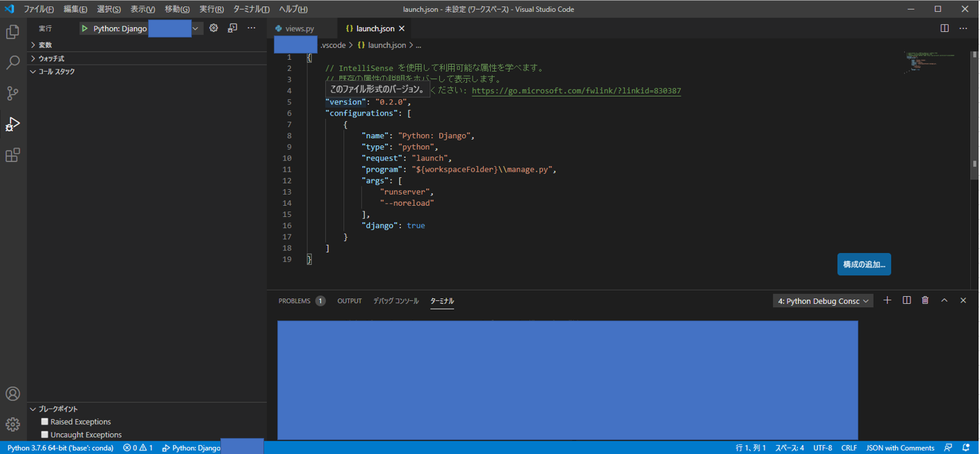Open launch.json via debug gear icon
The width and height of the screenshot is (980, 454).
pos(213,29)
